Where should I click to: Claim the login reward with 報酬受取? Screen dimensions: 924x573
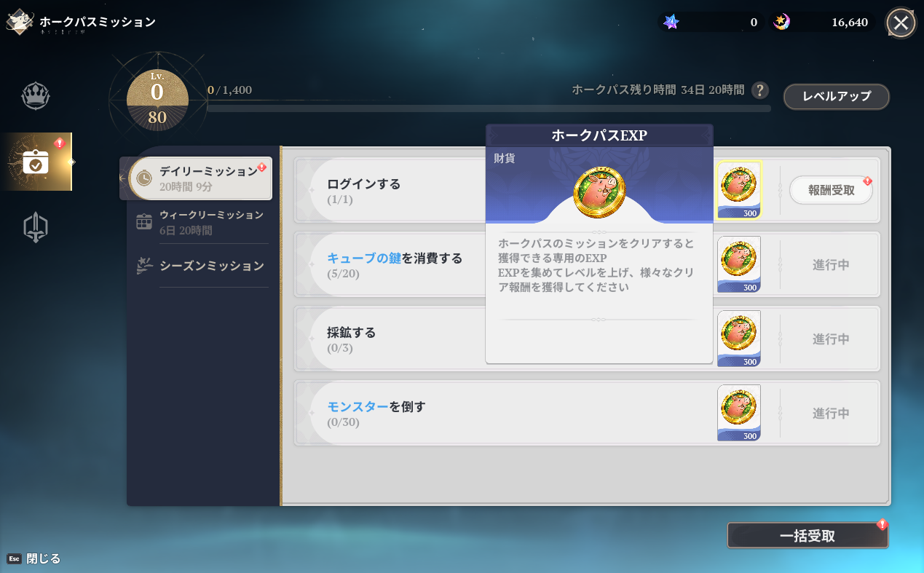coord(831,191)
